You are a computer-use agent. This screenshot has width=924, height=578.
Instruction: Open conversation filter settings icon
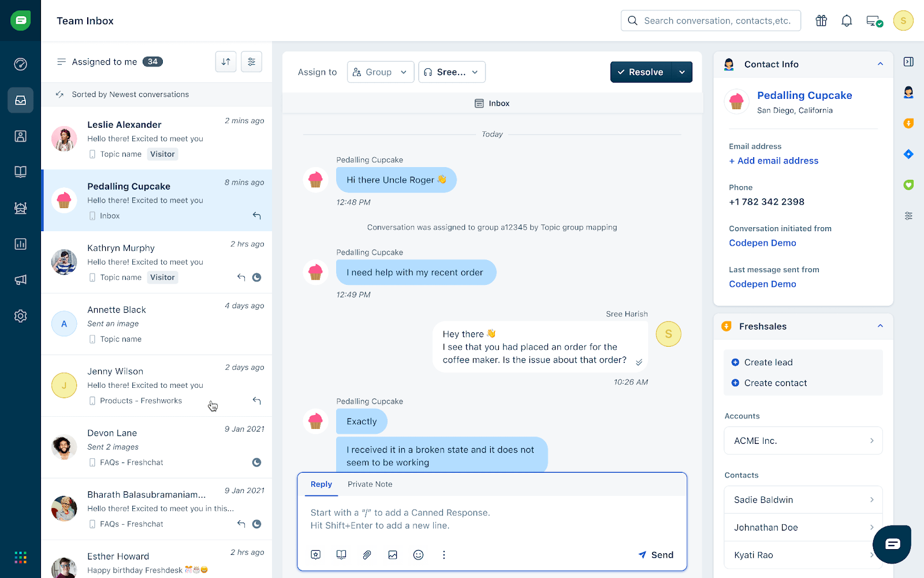[x=251, y=62]
